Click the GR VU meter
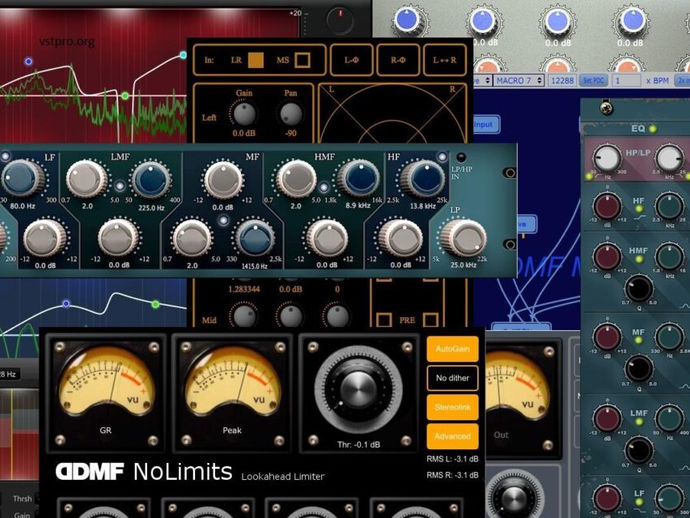 (106, 381)
